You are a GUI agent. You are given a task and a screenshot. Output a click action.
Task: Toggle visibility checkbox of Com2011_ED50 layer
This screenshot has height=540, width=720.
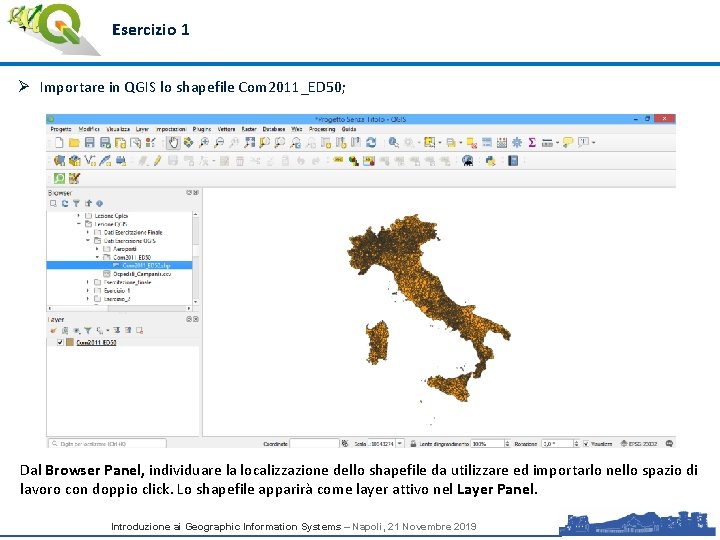(x=60, y=342)
